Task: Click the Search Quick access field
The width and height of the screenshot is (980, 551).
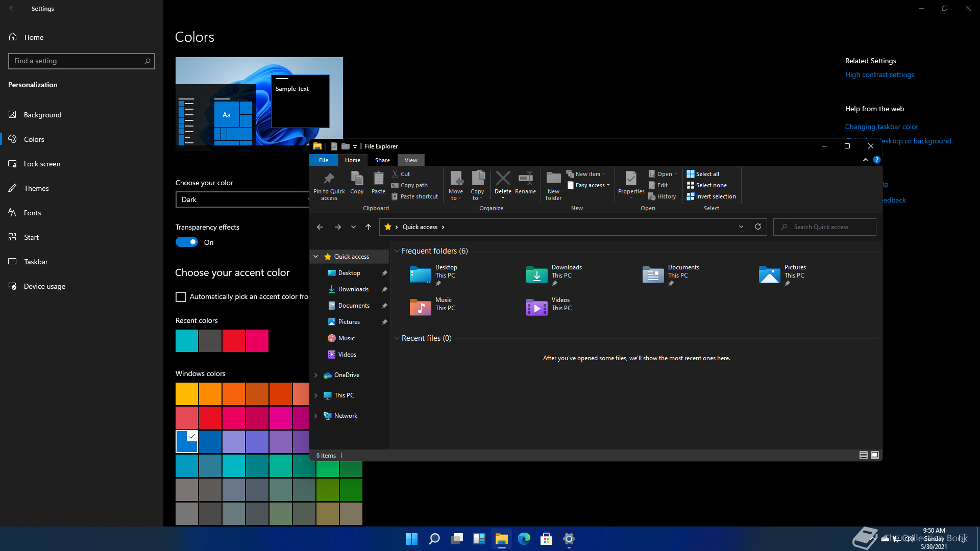Action: coord(825,227)
